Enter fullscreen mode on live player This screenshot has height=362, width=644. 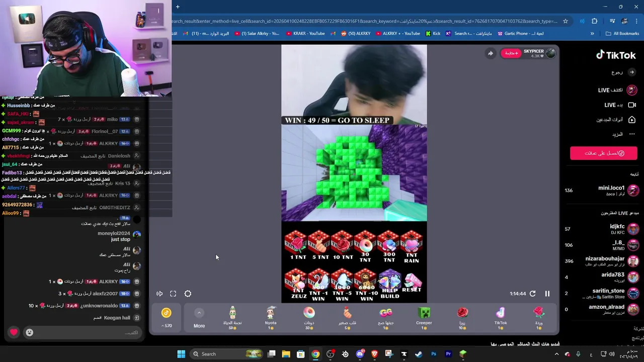(x=173, y=294)
